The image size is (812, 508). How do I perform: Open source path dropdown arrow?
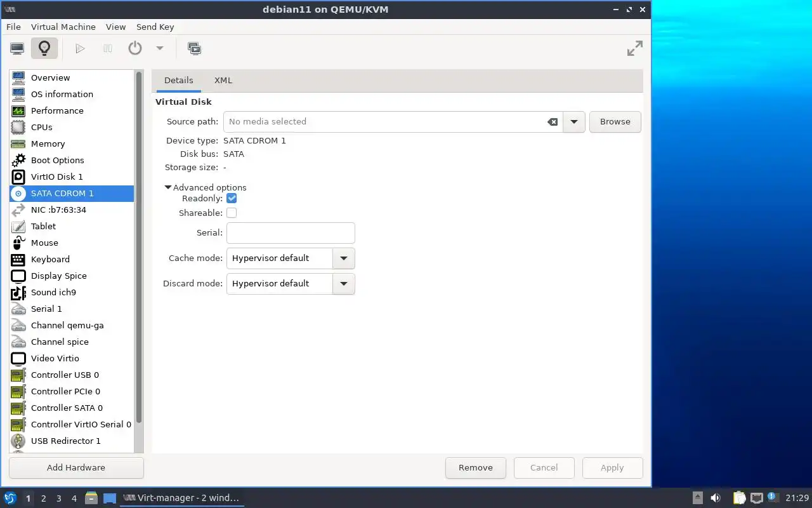pyautogui.click(x=573, y=121)
